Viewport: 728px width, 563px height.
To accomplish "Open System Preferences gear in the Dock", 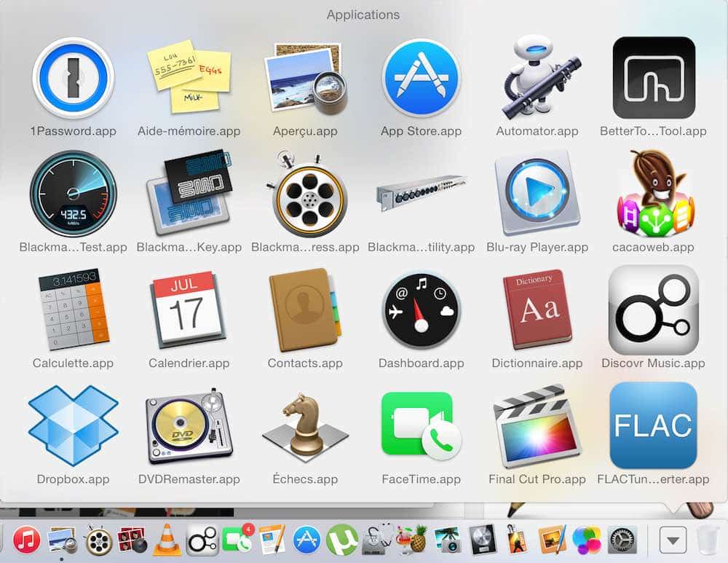I will pyautogui.click(x=622, y=540).
